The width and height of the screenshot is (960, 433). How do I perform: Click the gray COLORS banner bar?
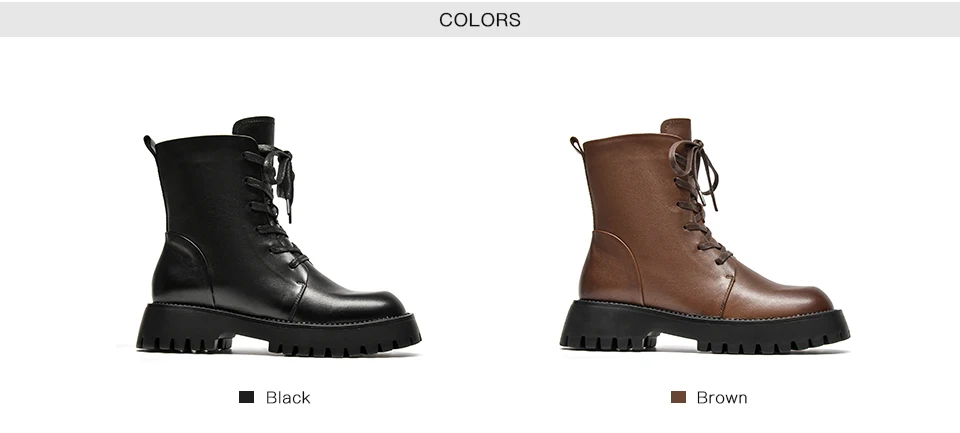tap(480, 20)
